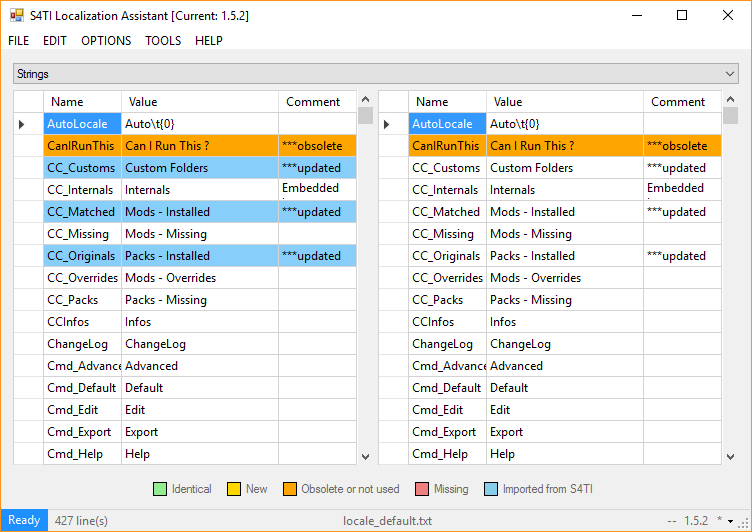Click the green Identical legend swatch

click(159, 489)
